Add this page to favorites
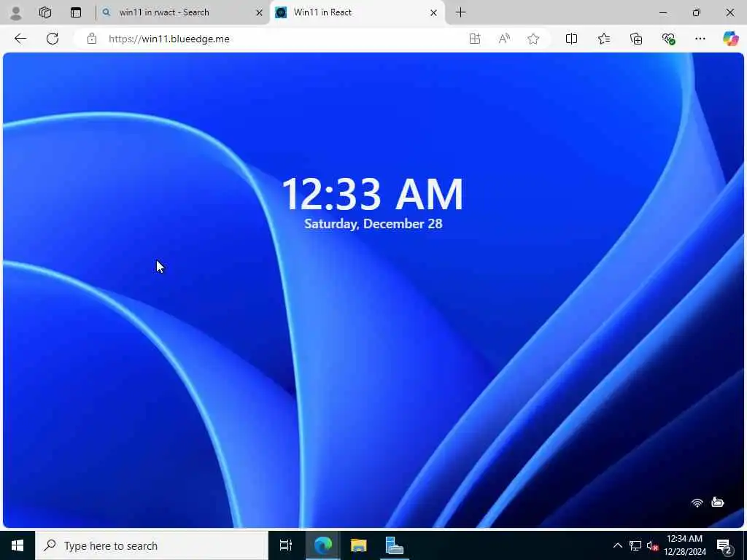This screenshot has height=560, width=747. click(533, 39)
